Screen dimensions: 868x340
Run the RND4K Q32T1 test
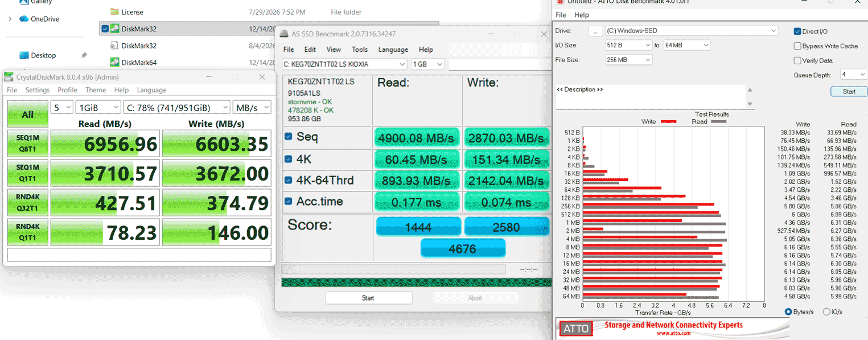click(x=27, y=203)
